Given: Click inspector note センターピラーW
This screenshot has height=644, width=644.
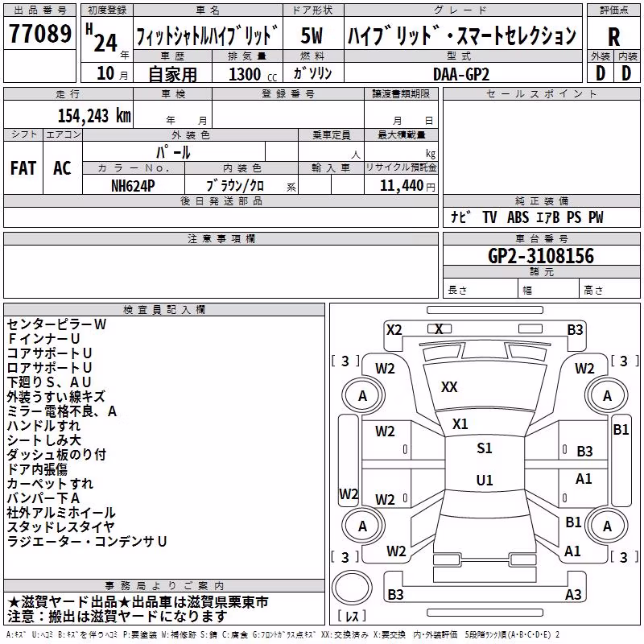Looking at the screenshot, I should click(x=56, y=324).
